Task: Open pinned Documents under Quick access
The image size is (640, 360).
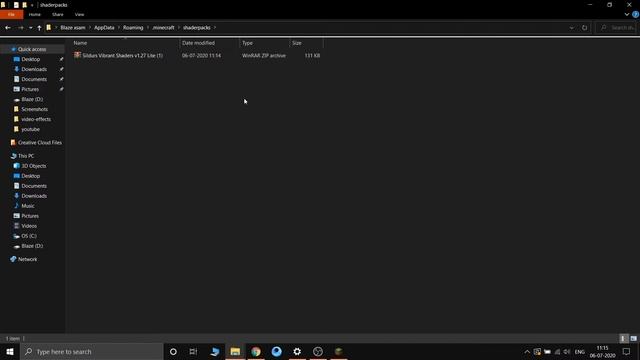Action: click(x=34, y=79)
